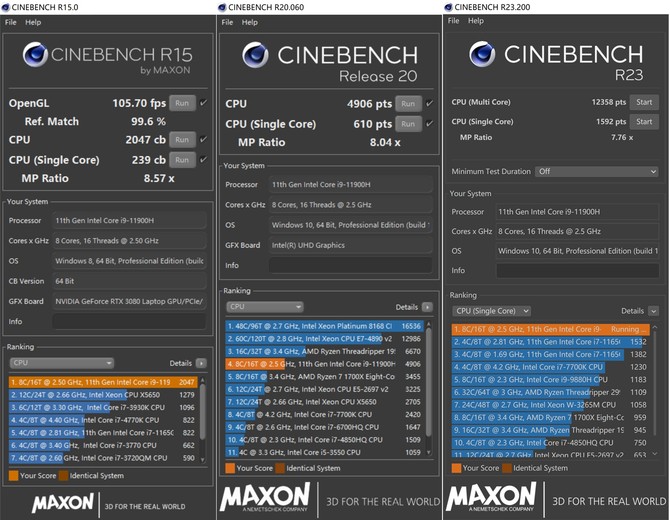Toggle CPU (Single Core) checkbox in R15
The width and height of the screenshot is (670, 520).
pos(203,159)
